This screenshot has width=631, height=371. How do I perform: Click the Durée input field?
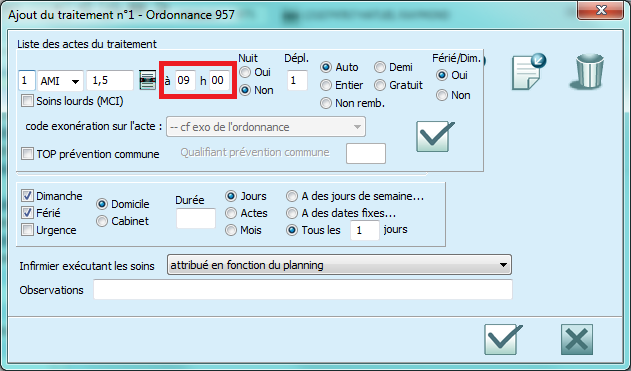click(196, 218)
